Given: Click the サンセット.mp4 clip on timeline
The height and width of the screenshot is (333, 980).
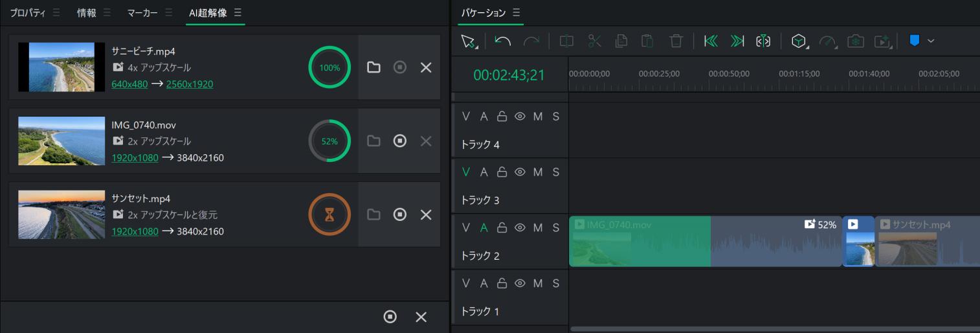Looking at the screenshot, I should click(927, 242).
